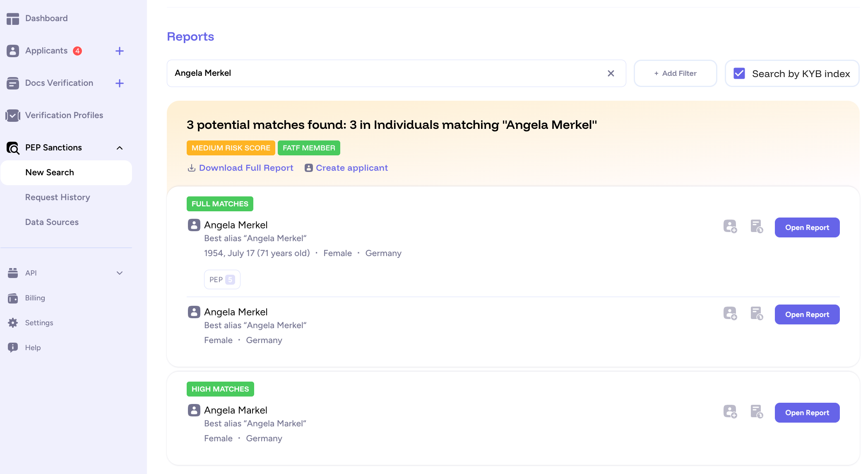This screenshot has height=474, width=868.
Task: Add the first full match as applicant
Action: pos(730,227)
